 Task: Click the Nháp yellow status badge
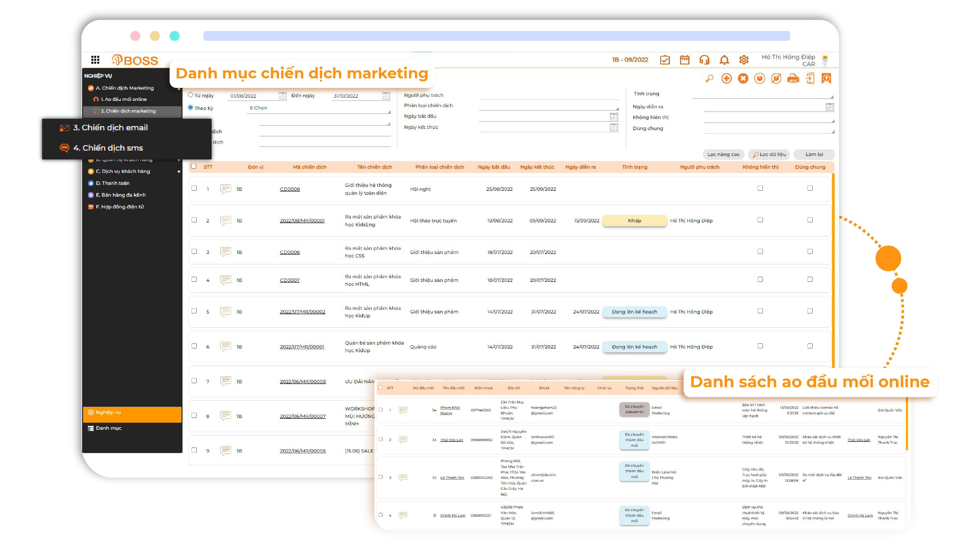click(x=634, y=221)
